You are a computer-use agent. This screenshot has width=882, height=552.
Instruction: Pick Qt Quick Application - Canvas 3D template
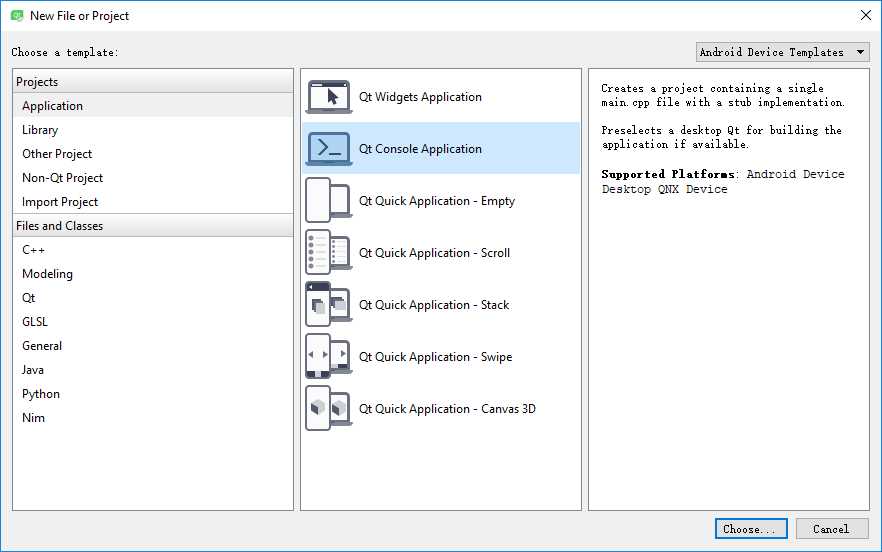pyautogui.click(x=441, y=409)
